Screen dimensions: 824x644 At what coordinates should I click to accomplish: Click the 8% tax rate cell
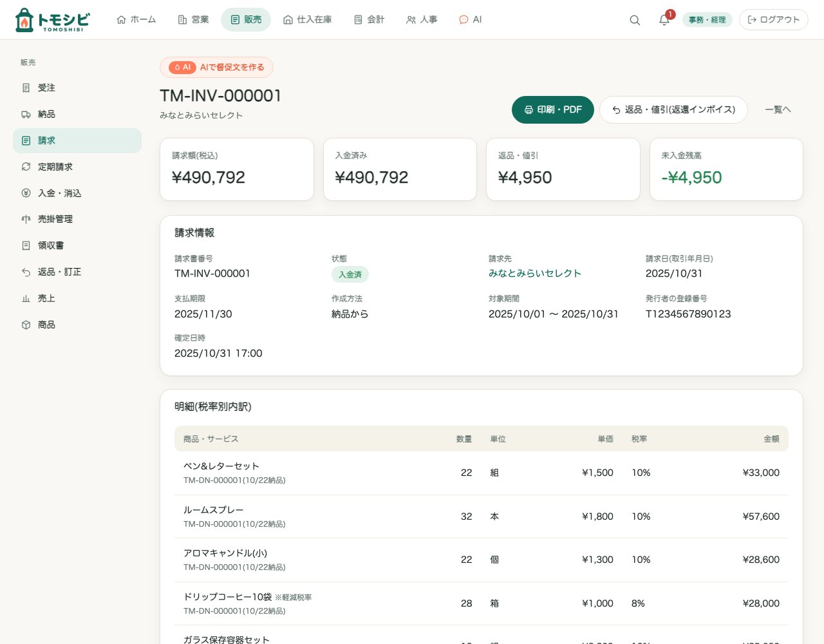(x=638, y=603)
